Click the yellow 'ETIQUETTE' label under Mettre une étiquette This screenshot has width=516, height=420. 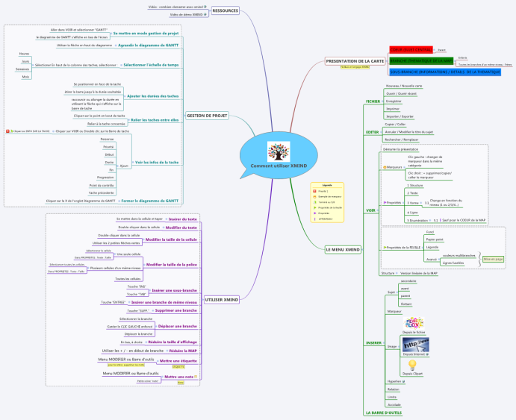click(178, 367)
